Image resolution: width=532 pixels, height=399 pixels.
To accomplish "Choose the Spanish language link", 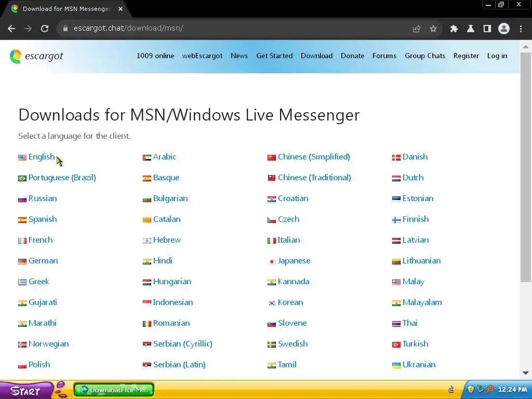I will point(43,219).
